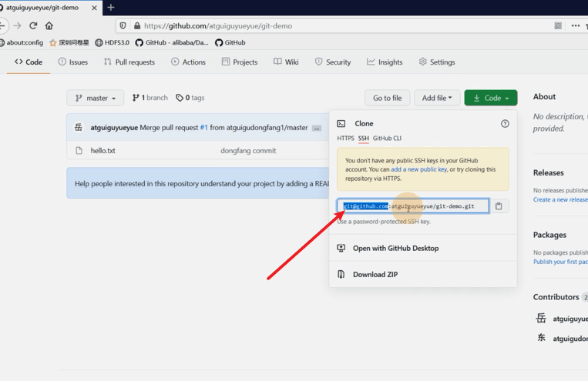
Task: Switch to the Pull requests tab
Action: point(129,62)
